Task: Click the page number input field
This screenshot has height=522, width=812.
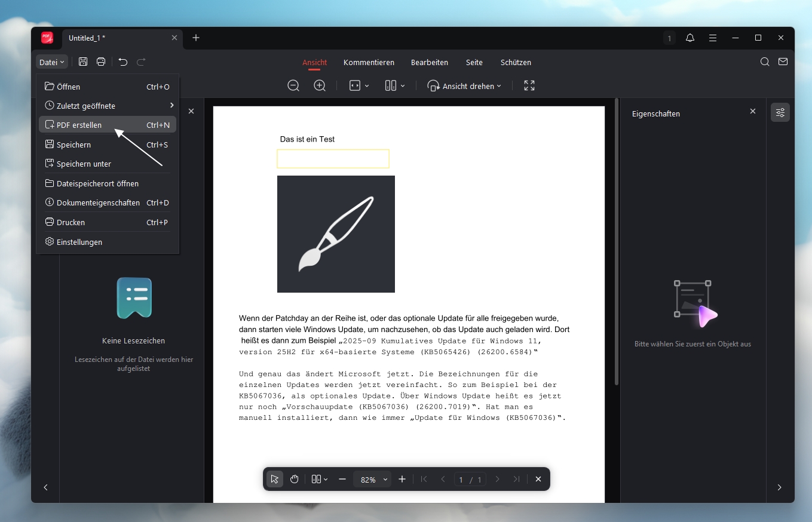Action: pyautogui.click(x=461, y=480)
